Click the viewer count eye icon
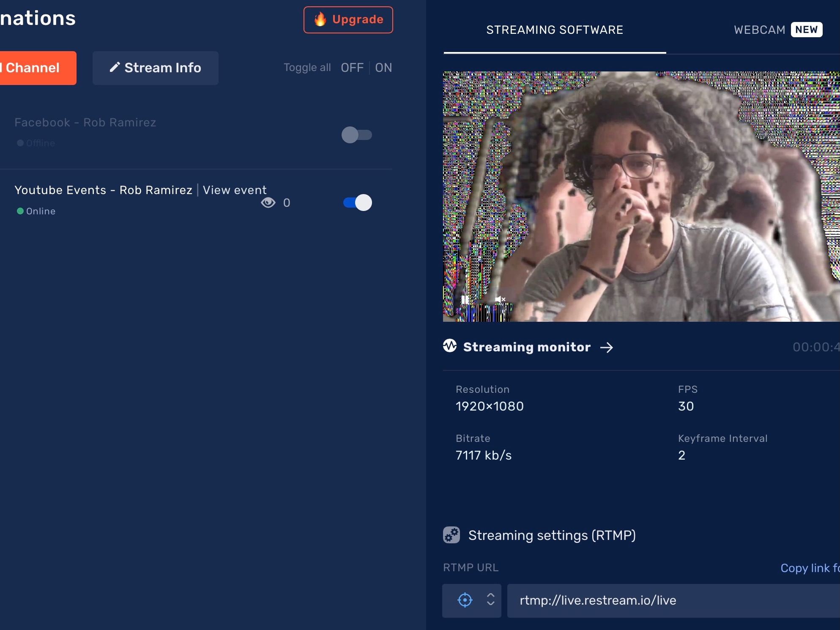The image size is (840, 630). 268,203
